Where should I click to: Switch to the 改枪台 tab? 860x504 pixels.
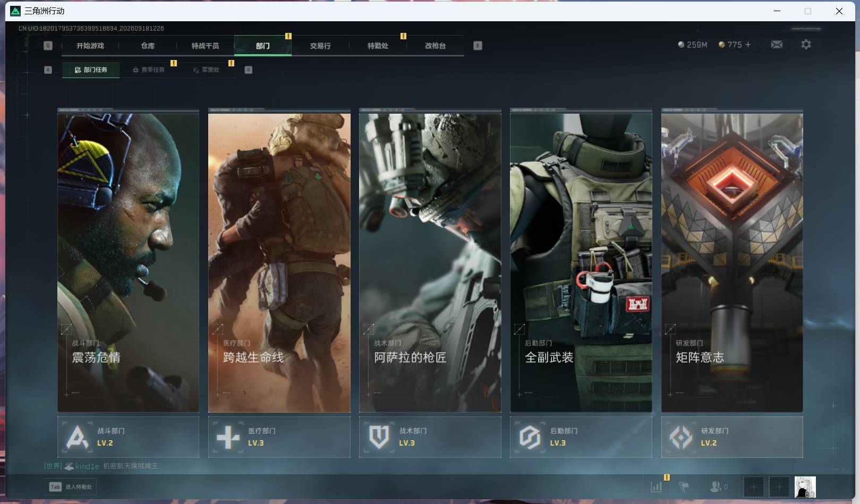(435, 46)
